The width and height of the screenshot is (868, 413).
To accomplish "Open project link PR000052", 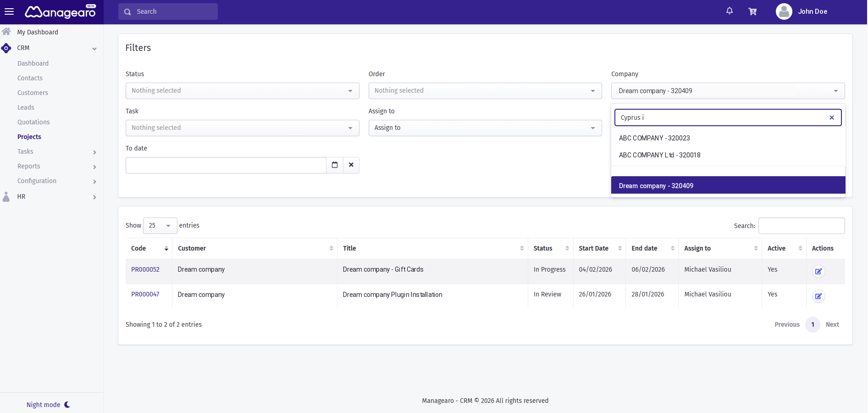I will click(x=145, y=269).
